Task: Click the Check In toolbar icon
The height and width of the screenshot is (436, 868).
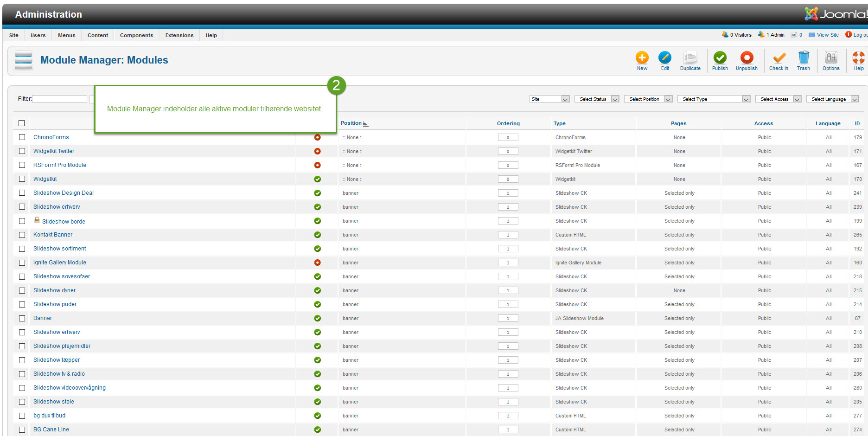Action: pyautogui.click(x=779, y=58)
